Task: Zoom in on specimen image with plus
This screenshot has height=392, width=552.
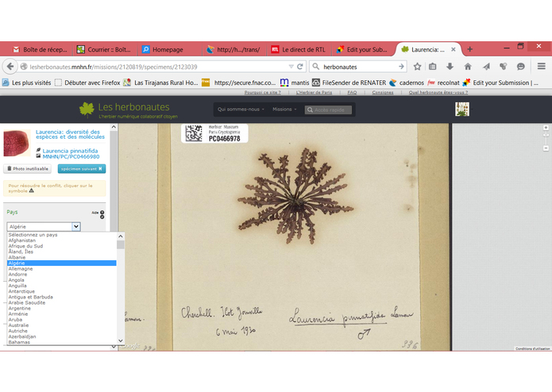Action: click(546, 128)
